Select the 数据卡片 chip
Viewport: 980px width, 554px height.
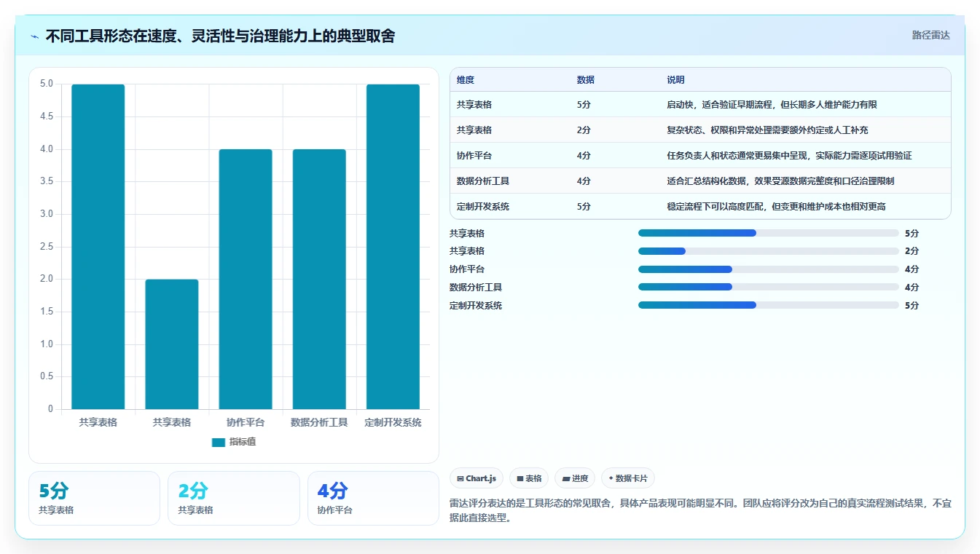628,478
